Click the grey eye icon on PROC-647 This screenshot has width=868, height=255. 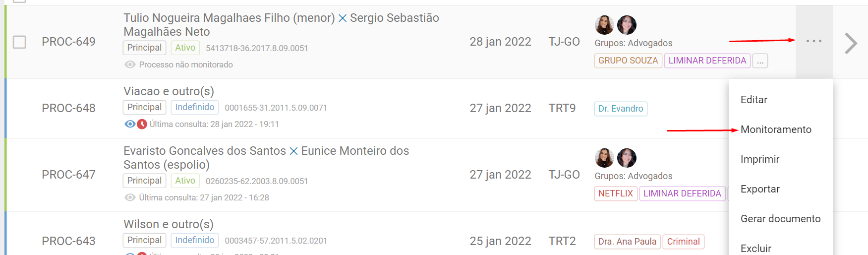130,197
